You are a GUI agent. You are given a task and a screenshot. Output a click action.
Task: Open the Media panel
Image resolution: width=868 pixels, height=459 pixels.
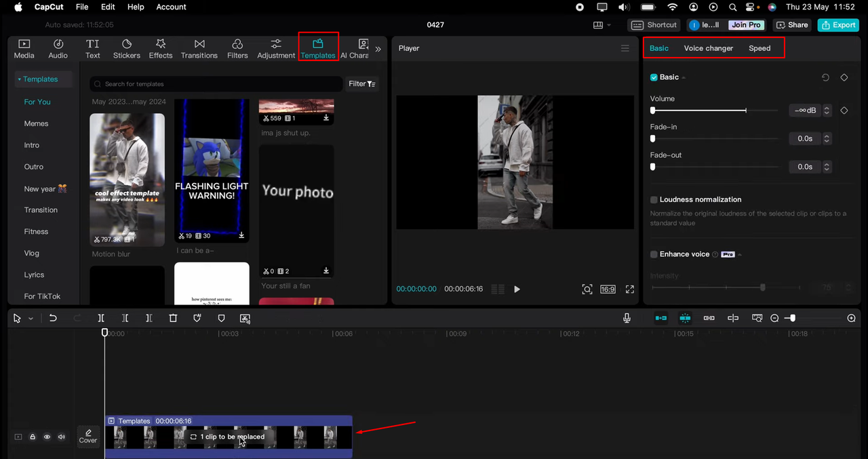[24, 49]
